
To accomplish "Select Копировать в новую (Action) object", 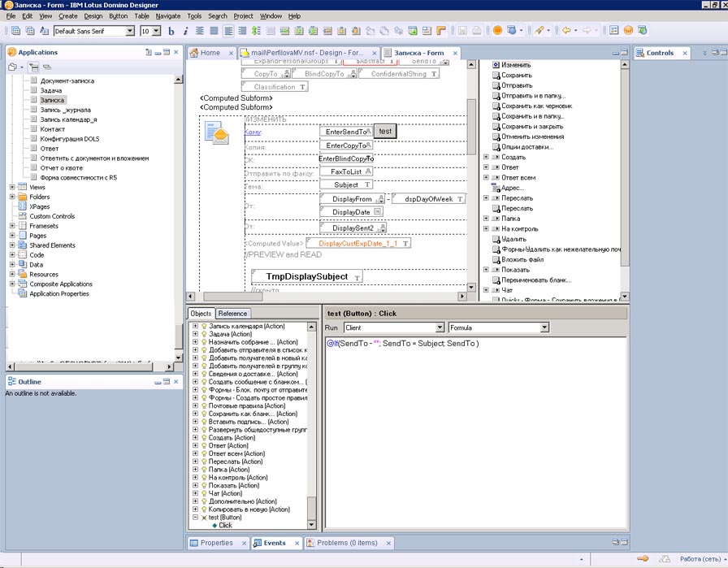I will click(249, 509).
